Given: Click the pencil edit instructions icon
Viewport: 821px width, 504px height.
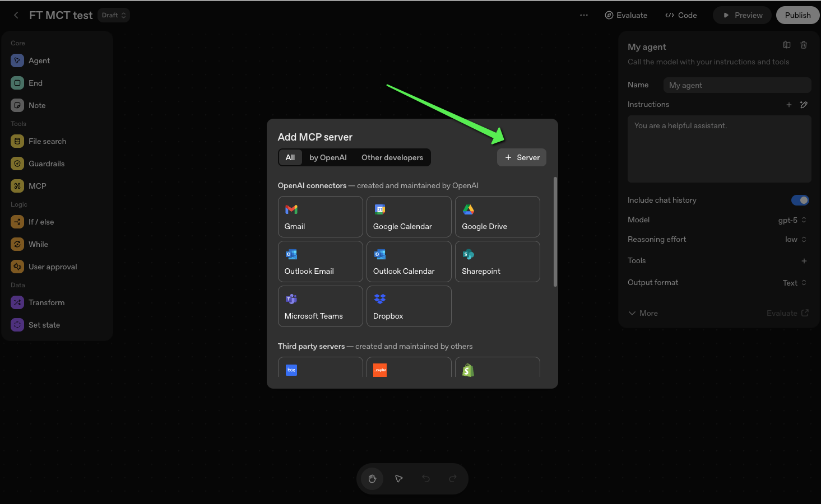Looking at the screenshot, I should coord(804,105).
